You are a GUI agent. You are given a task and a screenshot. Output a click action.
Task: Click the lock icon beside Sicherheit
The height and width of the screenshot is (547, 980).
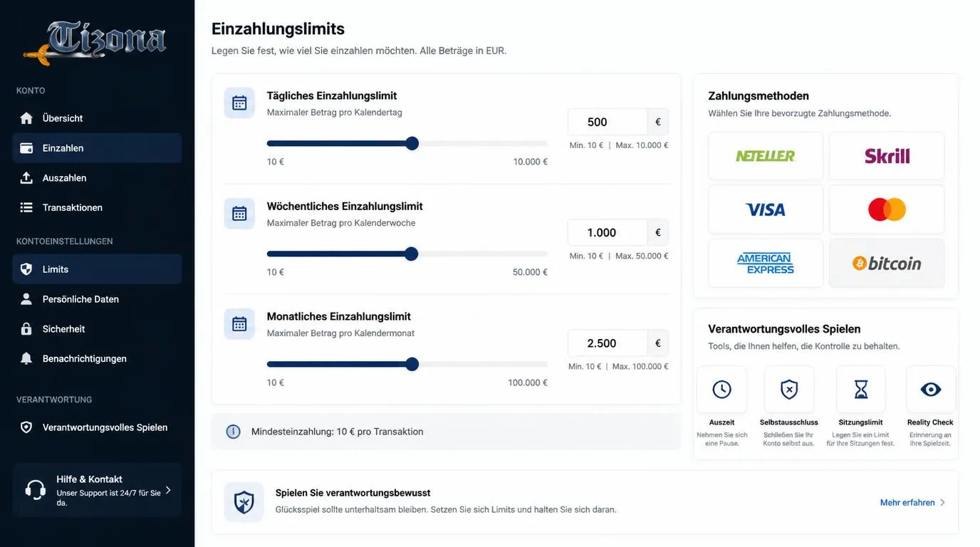[x=26, y=329]
